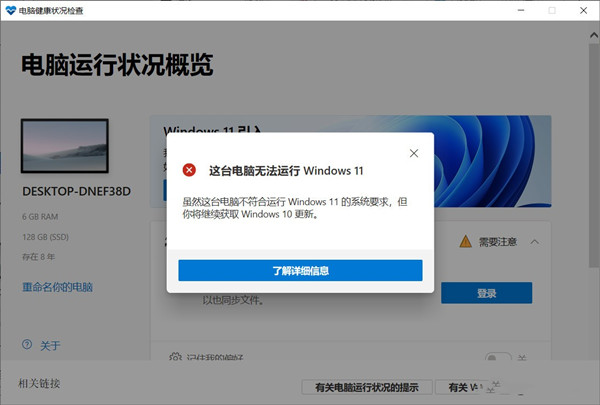Click the question mark icon beside 关于
The width and height of the screenshot is (600, 405).
[27, 345]
